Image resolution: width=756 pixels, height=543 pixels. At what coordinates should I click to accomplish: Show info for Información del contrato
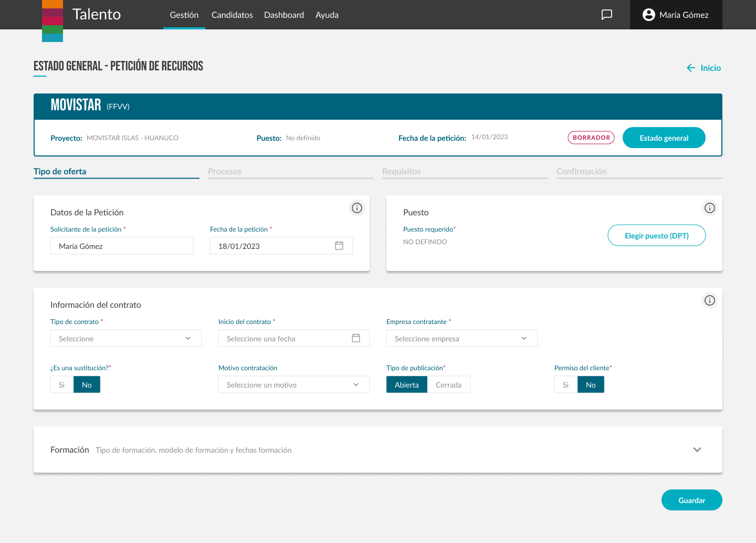click(710, 300)
